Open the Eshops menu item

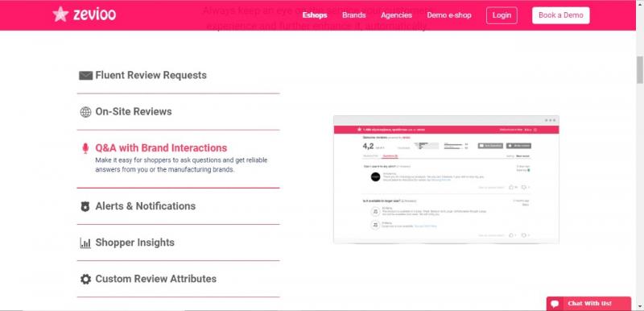[315, 15]
